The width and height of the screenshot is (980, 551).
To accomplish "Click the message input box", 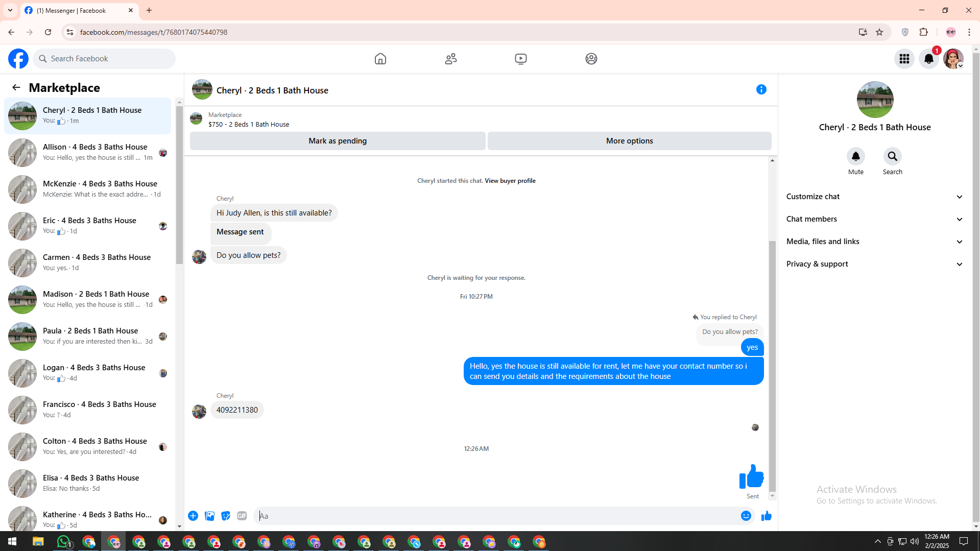I will [x=498, y=516].
